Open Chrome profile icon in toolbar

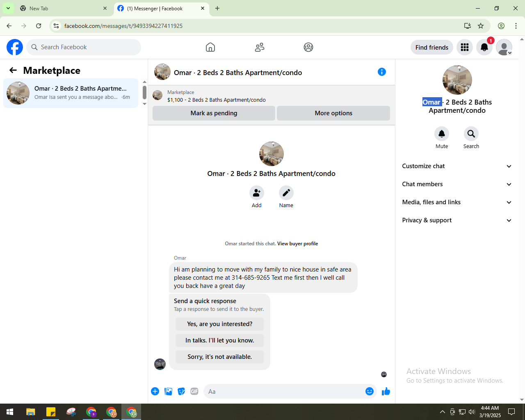[x=501, y=26]
